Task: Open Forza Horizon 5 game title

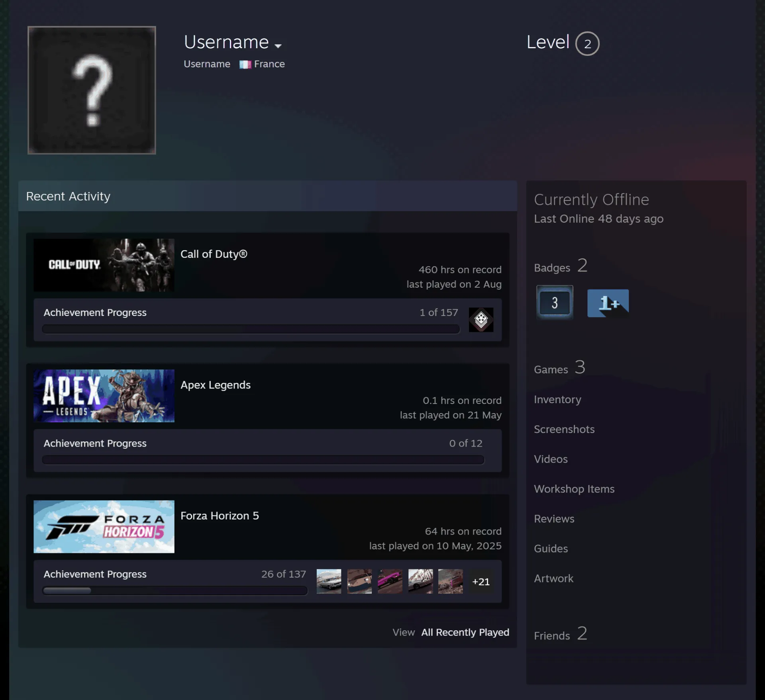Action: [x=220, y=516]
